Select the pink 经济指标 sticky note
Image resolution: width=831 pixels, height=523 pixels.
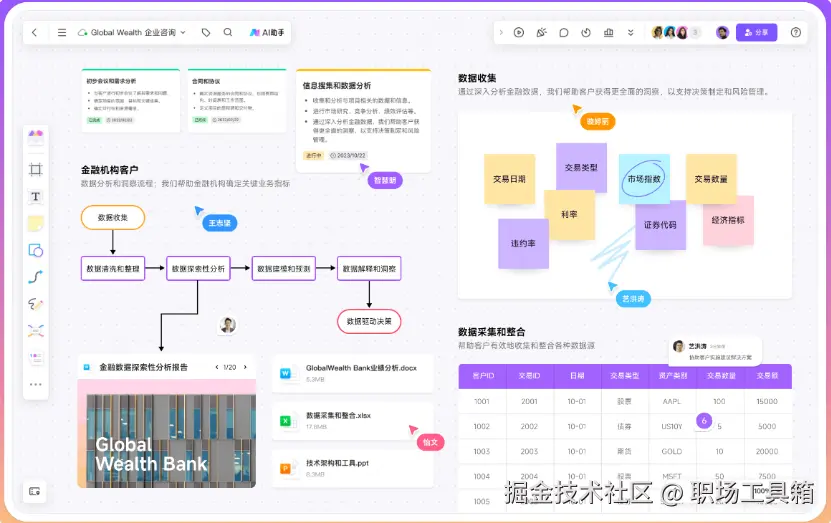tap(728, 220)
